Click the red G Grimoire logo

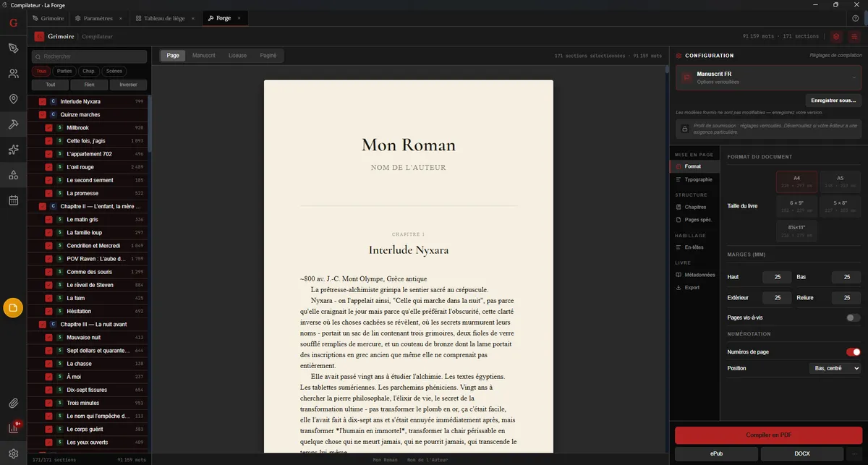tap(13, 22)
